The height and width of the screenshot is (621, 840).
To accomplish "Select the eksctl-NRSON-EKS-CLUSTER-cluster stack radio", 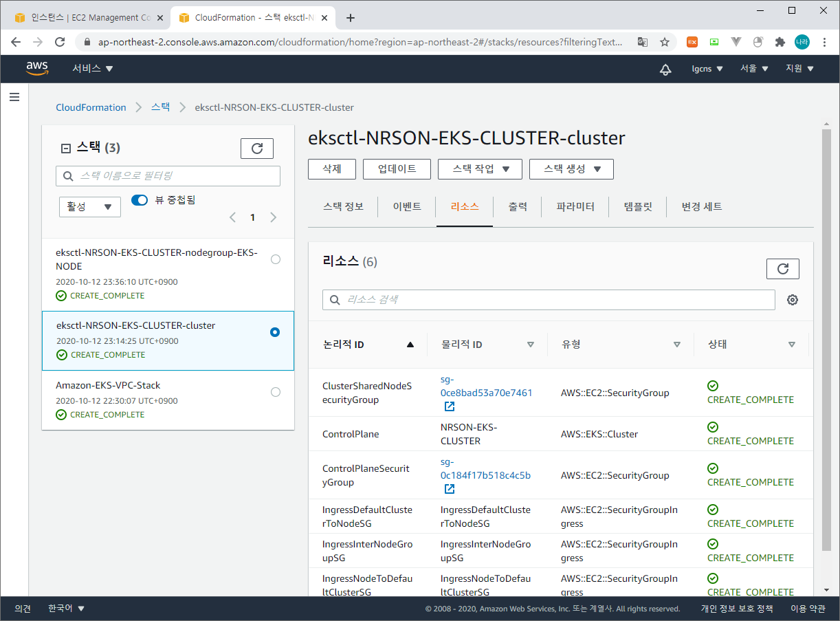I will coord(275,332).
